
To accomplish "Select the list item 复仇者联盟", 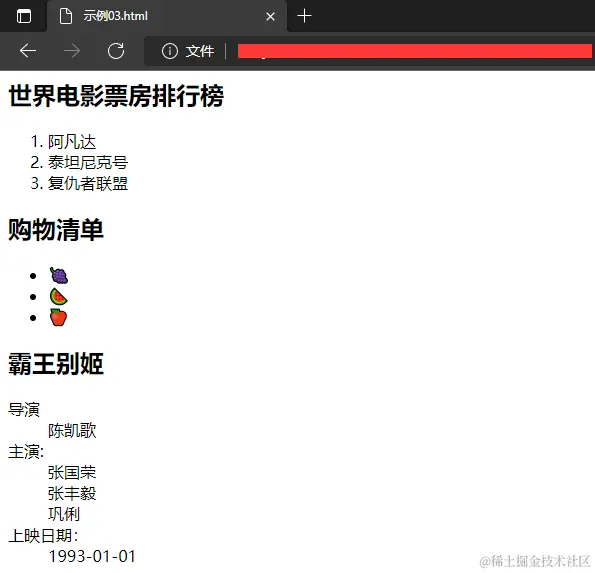I will coord(88,184).
